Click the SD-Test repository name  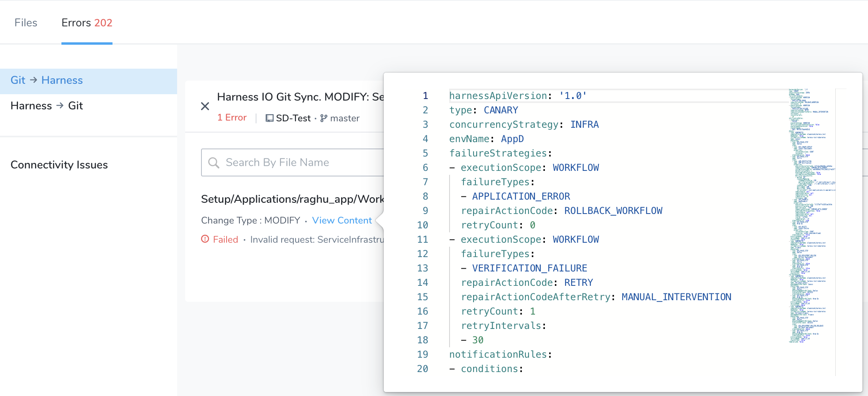coord(293,118)
